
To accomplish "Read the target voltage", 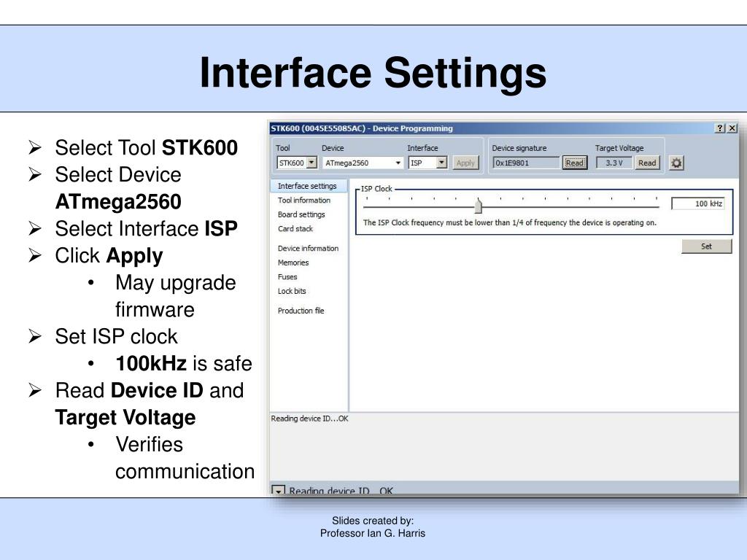I will click(647, 163).
